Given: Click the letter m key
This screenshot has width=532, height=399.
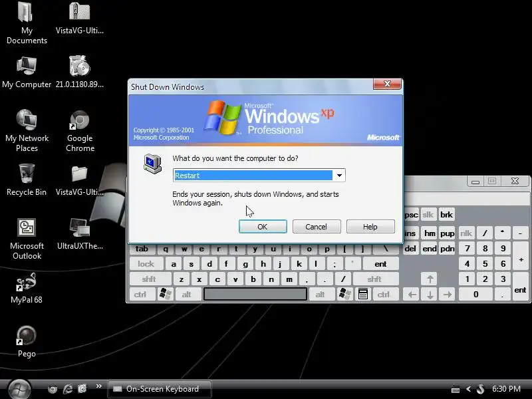Looking at the screenshot, I should click(x=289, y=279).
